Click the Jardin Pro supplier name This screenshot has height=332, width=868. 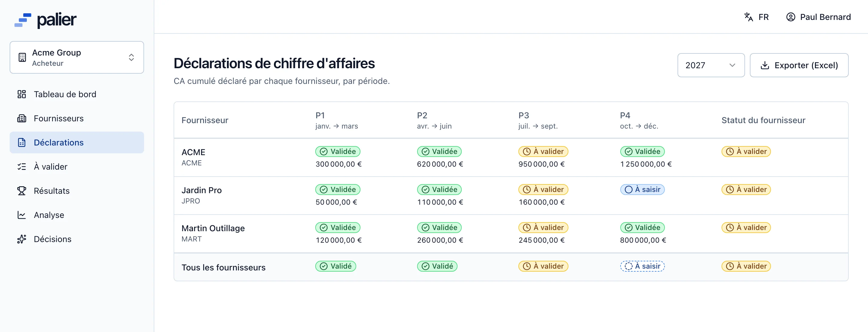point(202,190)
